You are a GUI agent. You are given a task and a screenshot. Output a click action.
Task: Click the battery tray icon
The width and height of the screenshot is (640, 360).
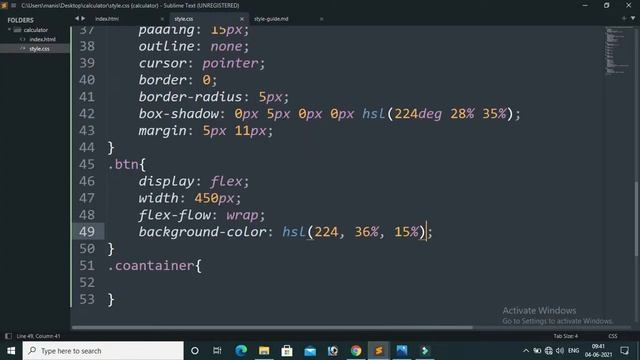click(x=537, y=351)
